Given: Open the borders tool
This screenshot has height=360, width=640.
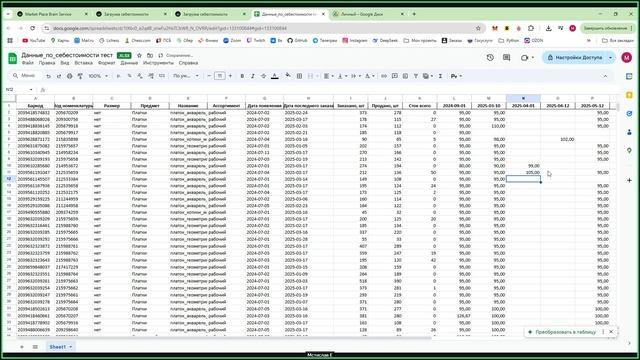Looking at the screenshot, I should 299,76.
